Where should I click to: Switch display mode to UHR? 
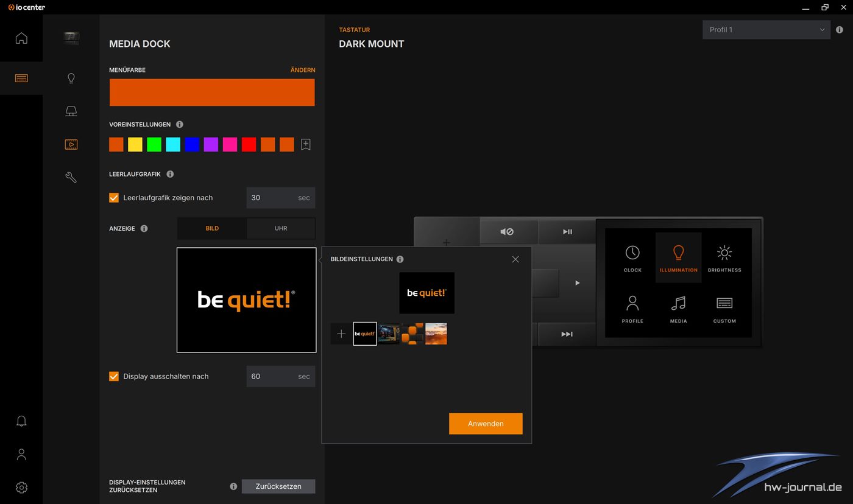tap(281, 228)
